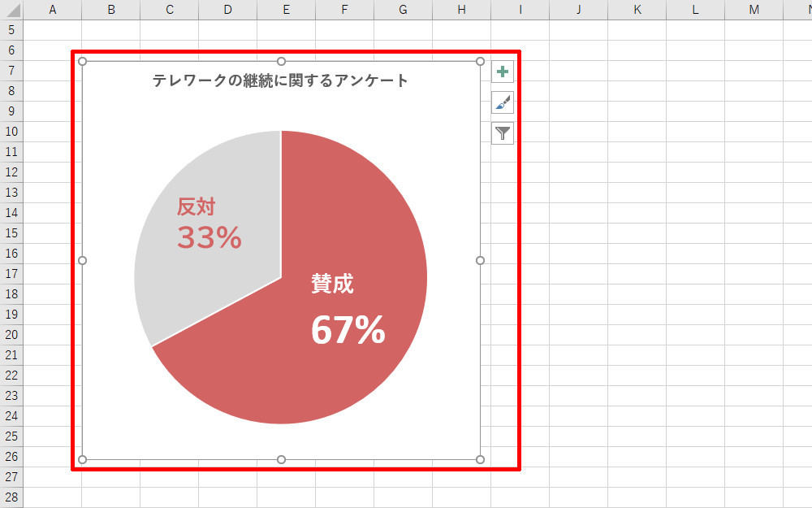This screenshot has height=508, width=812.
Task: Select row 6 header
Action: tap(11, 50)
